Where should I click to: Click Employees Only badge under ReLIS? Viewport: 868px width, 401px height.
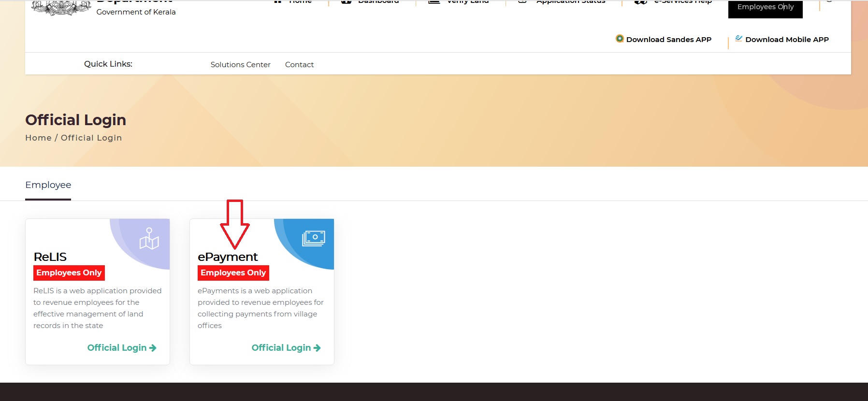pos(69,273)
